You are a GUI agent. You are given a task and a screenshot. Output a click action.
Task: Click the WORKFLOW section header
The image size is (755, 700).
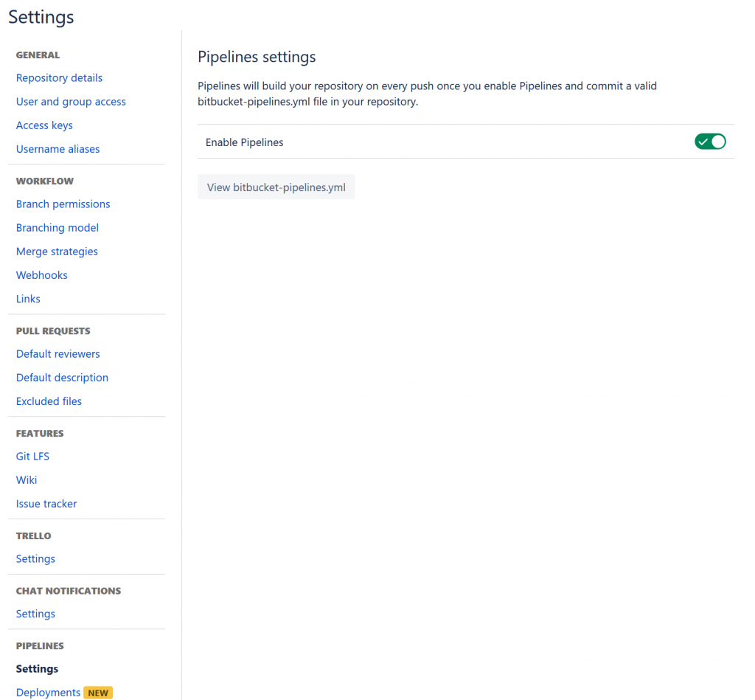click(x=45, y=181)
